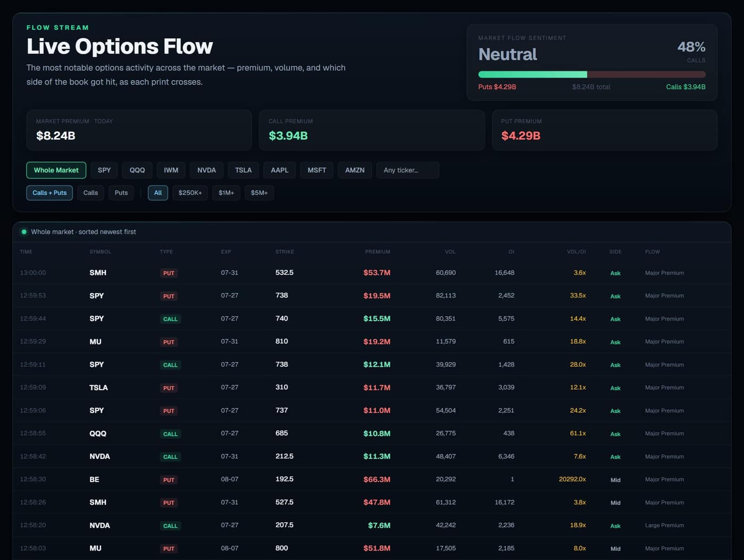Click Vol/OI value 61.1x in QQQ row
This screenshot has width=744, height=560.
pyautogui.click(x=578, y=434)
